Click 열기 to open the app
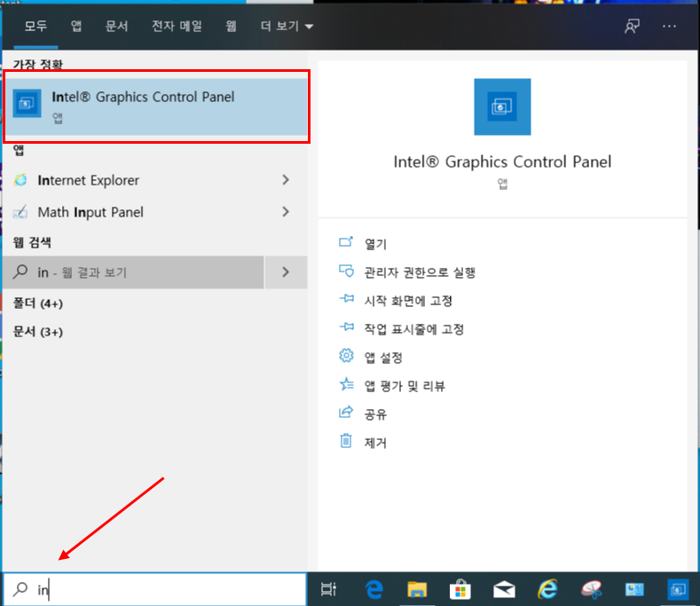This screenshot has width=700, height=606. pos(375,244)
